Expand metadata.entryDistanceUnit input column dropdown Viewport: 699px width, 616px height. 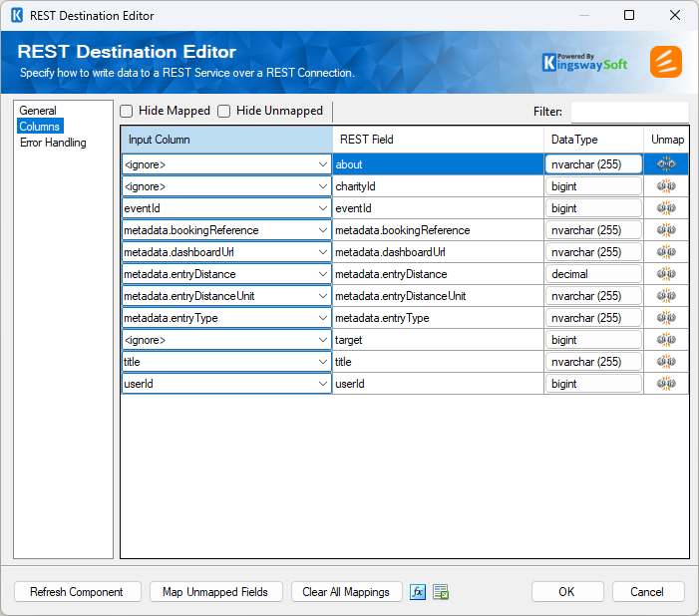323,296
